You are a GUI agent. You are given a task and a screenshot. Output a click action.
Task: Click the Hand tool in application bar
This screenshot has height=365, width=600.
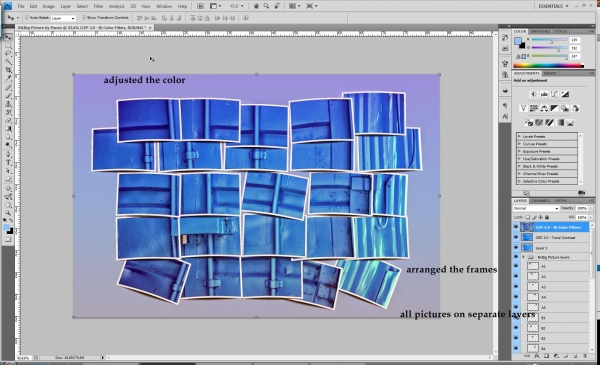coord(256,6)
